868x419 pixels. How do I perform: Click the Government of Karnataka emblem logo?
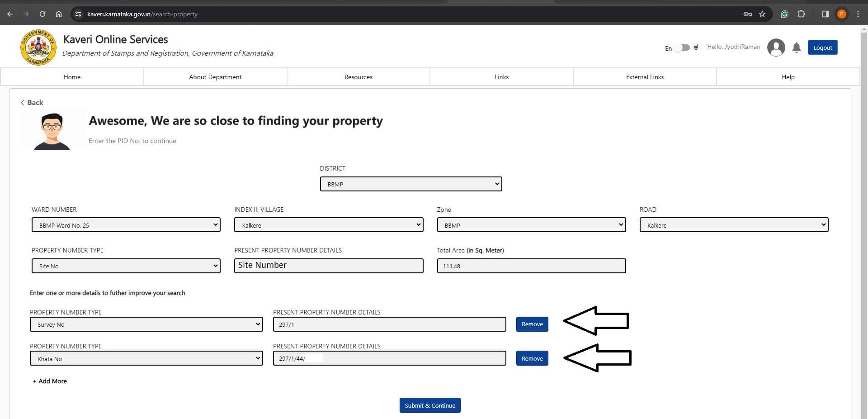[x=38, y=48]
